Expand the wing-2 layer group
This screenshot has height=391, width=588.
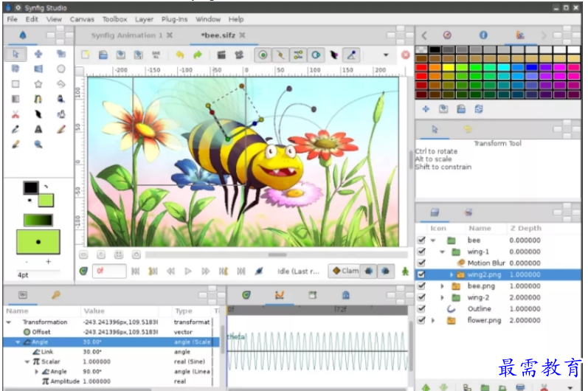pos(443,297)
